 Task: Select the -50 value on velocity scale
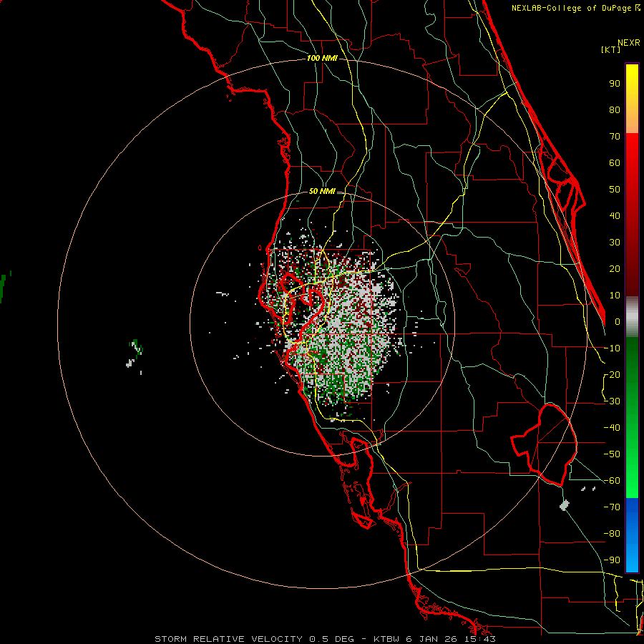(612, 454)
